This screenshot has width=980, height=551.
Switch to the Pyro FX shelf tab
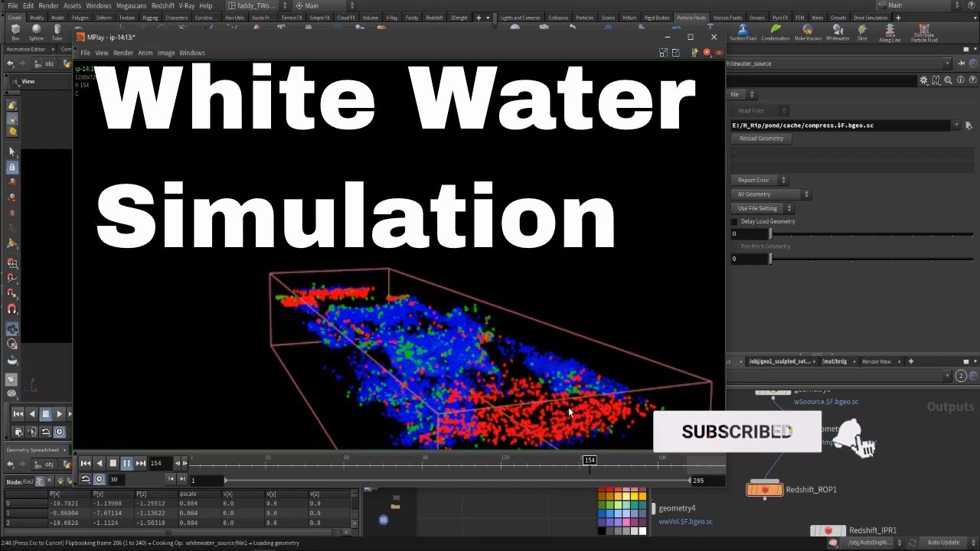pos(779,18)
